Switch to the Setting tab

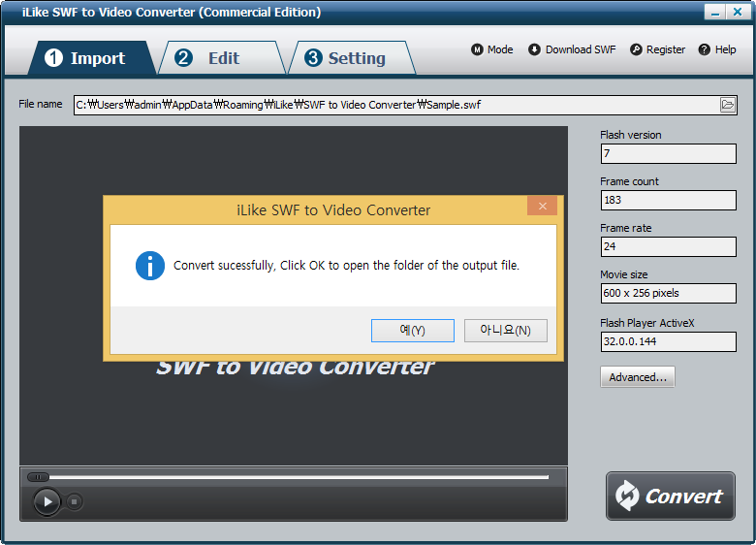pyautogui.click(x=351, y=58)
